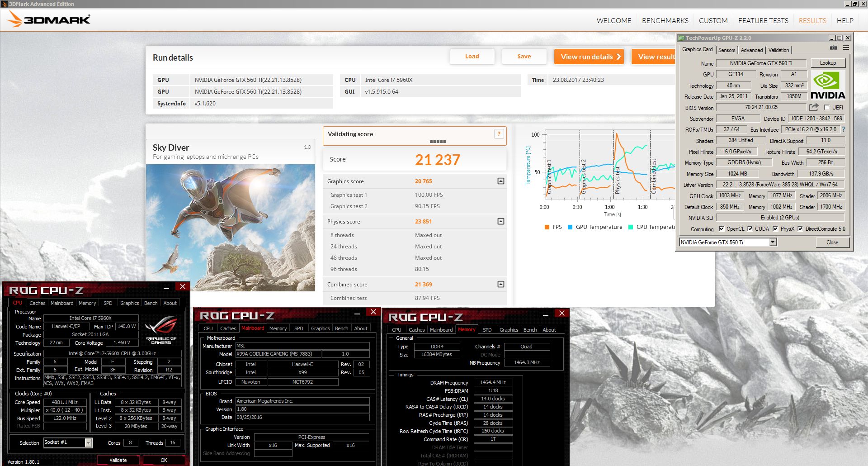Toggle the PhysX checkbox
The height and width of the screenshot is (466, 868).
(775, 229)
